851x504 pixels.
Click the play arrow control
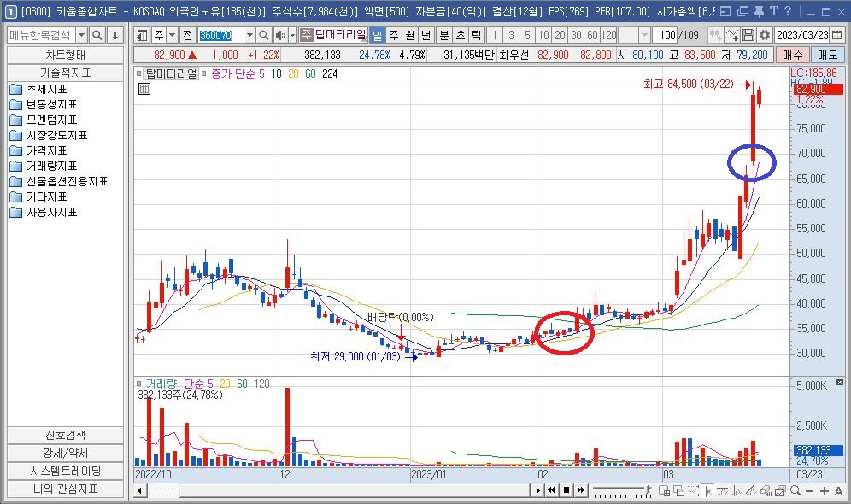pyautogui.click(x=537, y=490)
